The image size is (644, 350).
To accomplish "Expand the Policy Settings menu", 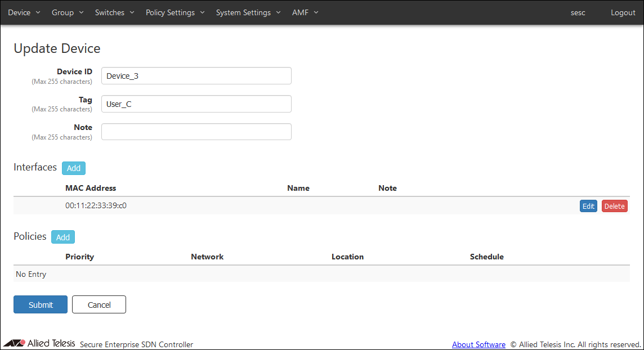I will coord(175,12).
